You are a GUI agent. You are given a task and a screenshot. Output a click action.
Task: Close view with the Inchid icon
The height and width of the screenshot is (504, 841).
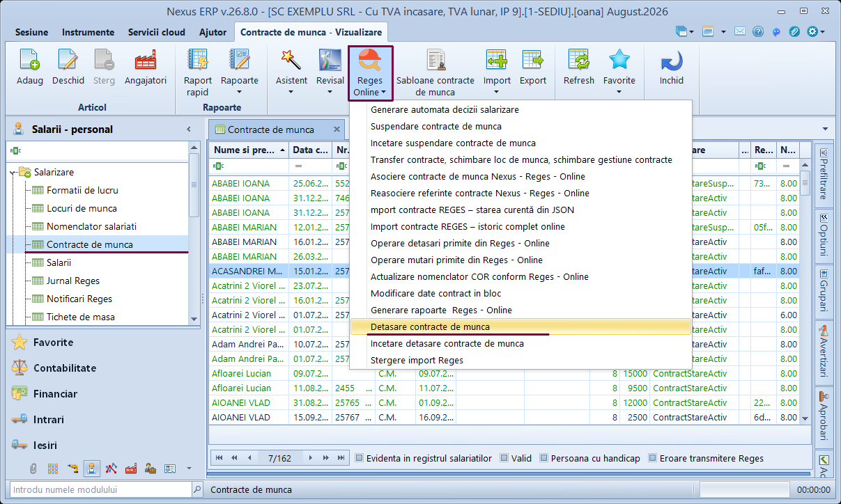point(672,61)
